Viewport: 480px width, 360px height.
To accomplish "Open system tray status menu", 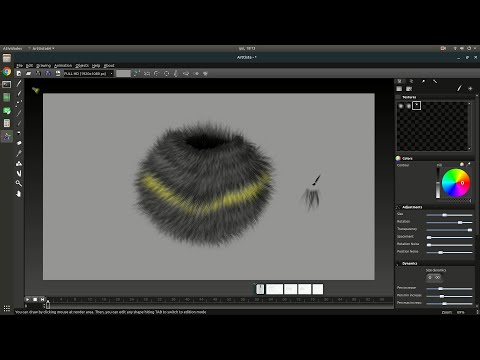I will (465, 48).
